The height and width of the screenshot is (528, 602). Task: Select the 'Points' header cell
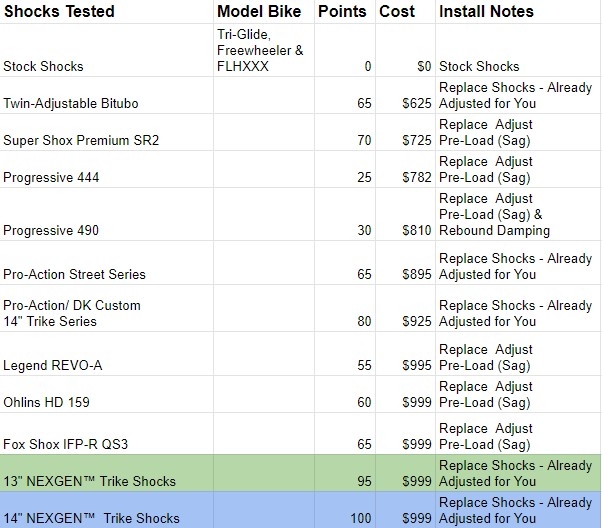344,12
